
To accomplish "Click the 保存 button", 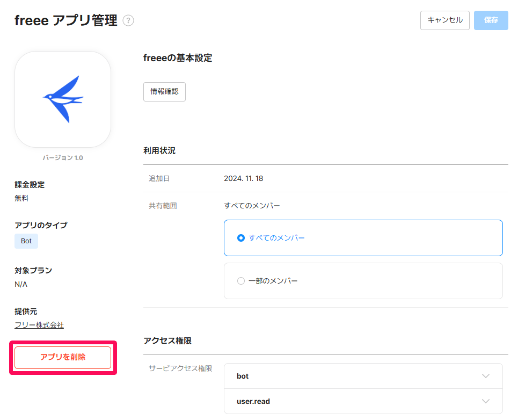I will tap(491, 20).
